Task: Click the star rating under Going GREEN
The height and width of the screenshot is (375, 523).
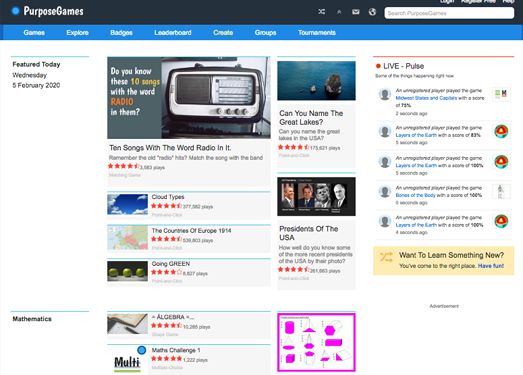Action: pyautogui.click(x=166, y=273)
